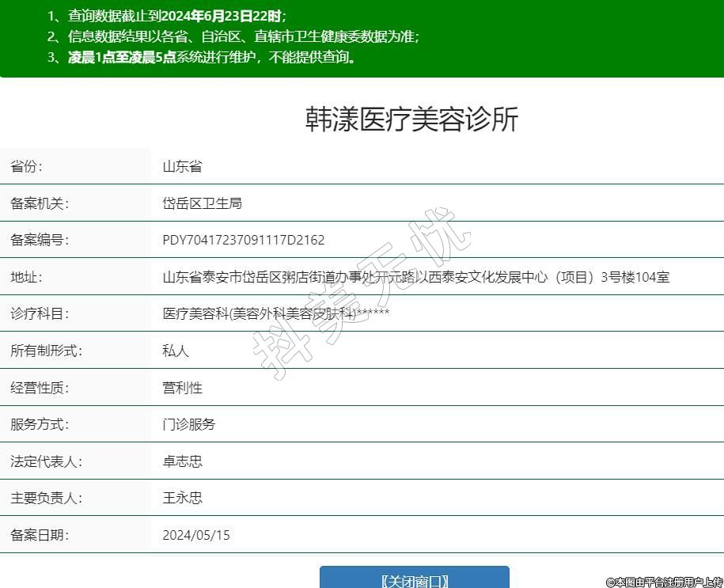Click the filing authority value 岱岳区卫生局
724x588 pixels.
click(202, 203)
